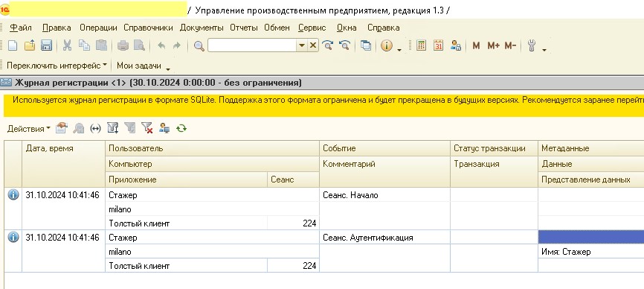Select the Имя: Стажер data cell

[x=591, y=252]
